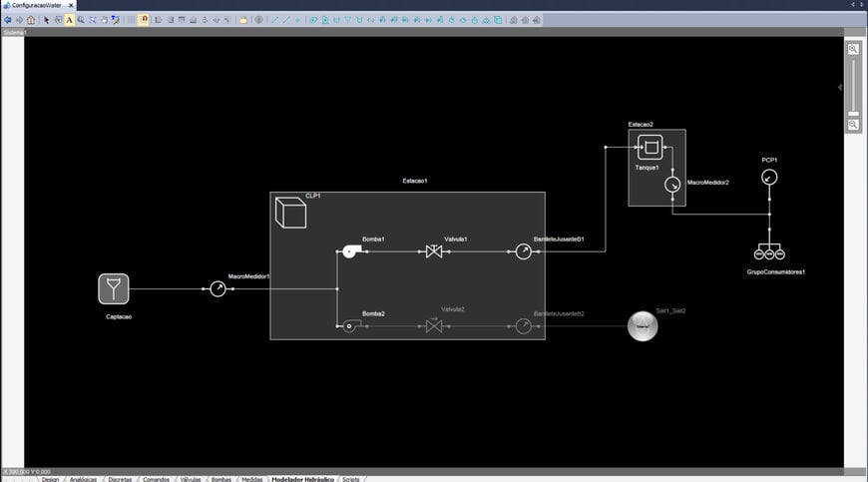868x482 pixels.
Task: Click the zoom in magnifier button
Action: (x=853, y=49)
